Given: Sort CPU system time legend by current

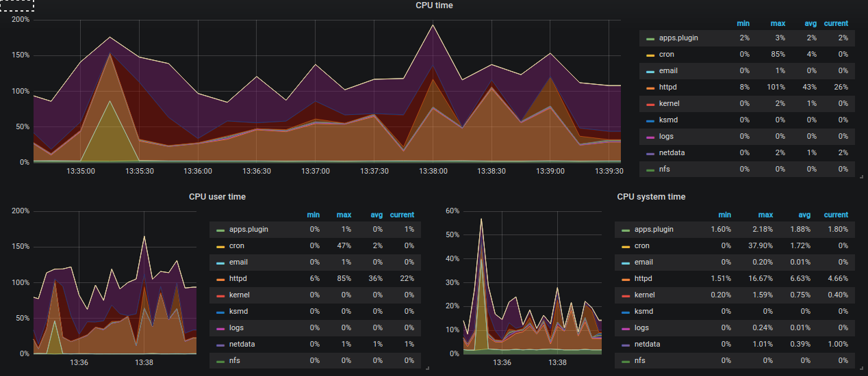Looking at the screenshot, I should 836,215.
